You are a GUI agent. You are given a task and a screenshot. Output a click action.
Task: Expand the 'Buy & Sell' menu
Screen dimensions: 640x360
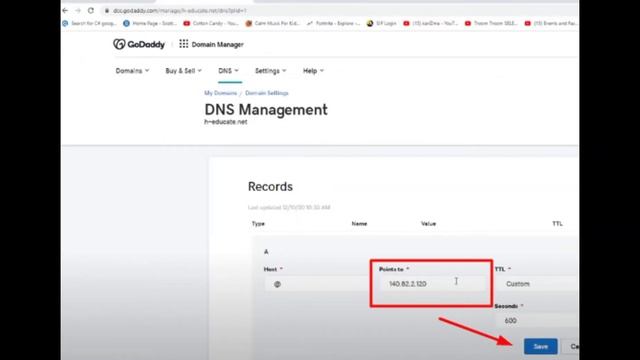coord(183,71)
